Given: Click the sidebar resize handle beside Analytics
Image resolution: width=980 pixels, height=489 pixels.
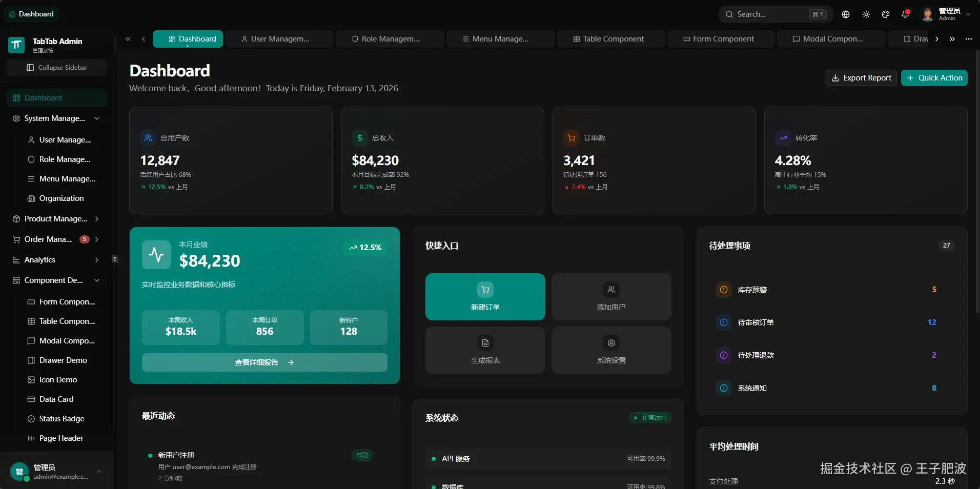Looking at the screenshot, I should [x=115, y=259].
